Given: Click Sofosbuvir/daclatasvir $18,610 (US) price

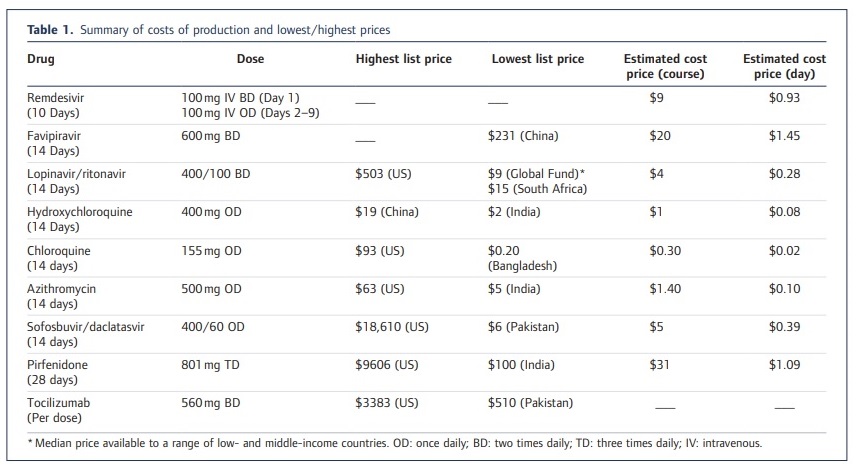Looking at the screenshot, I should click(x=392, y=327).
